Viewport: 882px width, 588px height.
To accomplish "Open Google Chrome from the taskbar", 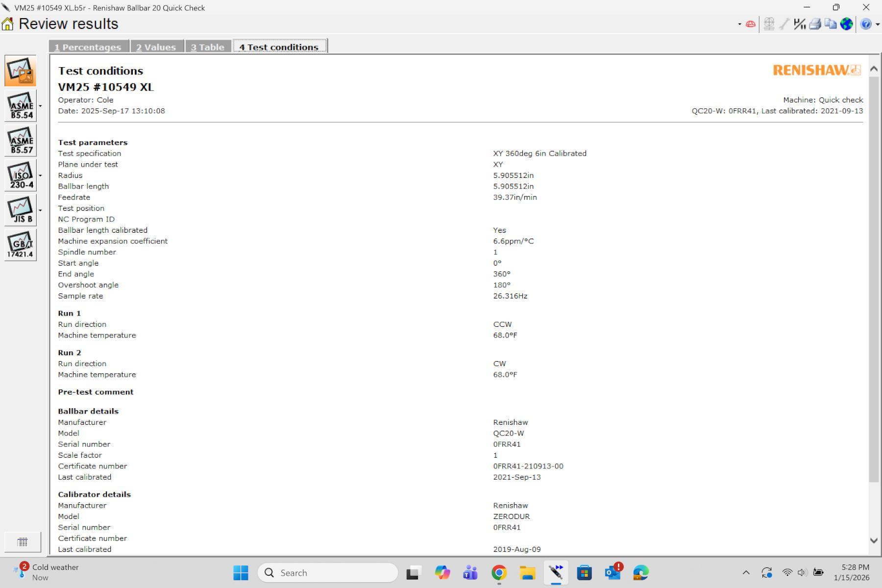I will pyautogui.click(x=499, y=572).
